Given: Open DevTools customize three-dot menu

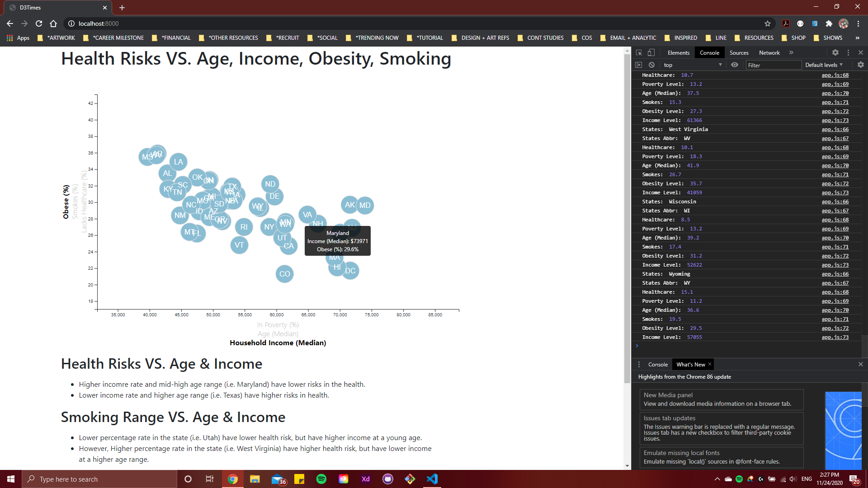Looking at the screenshot, I should tap(848, 53).
